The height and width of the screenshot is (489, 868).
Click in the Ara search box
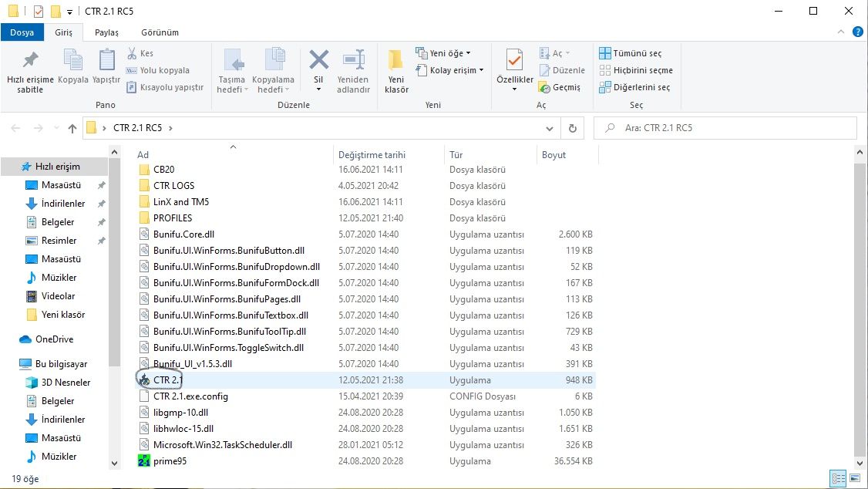click(725, 128)
